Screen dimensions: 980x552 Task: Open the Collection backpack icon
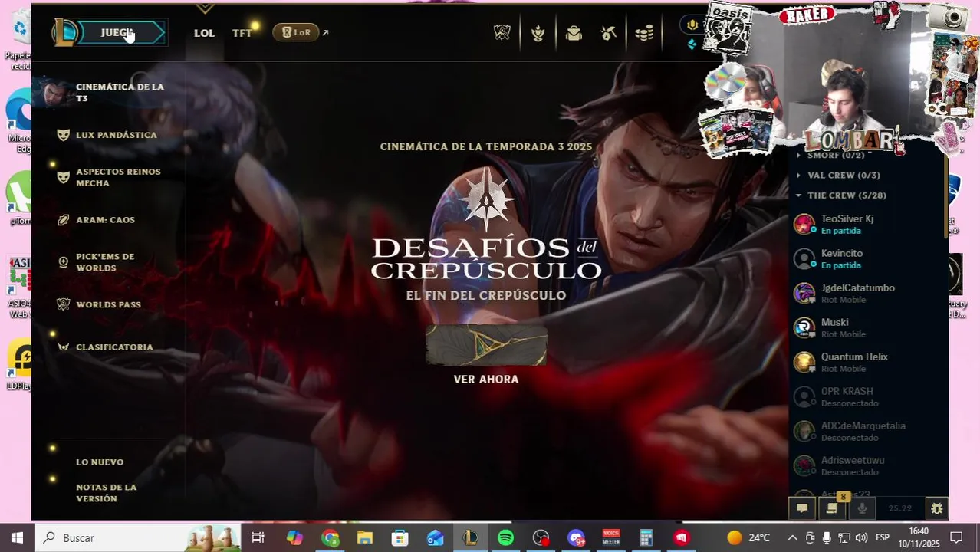pos(574,33)
